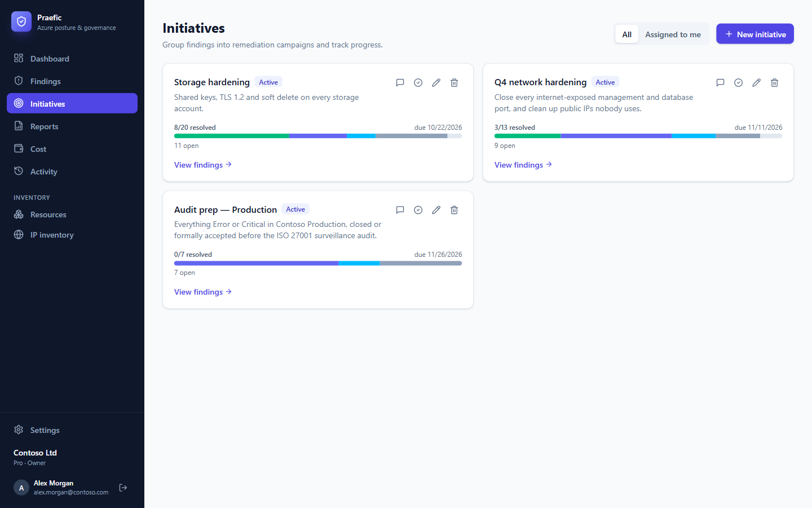Edit the Audit prep — Production initiative
Image resolution: width=812 pixels, height=508 pixels.
(x=436, y=210)
